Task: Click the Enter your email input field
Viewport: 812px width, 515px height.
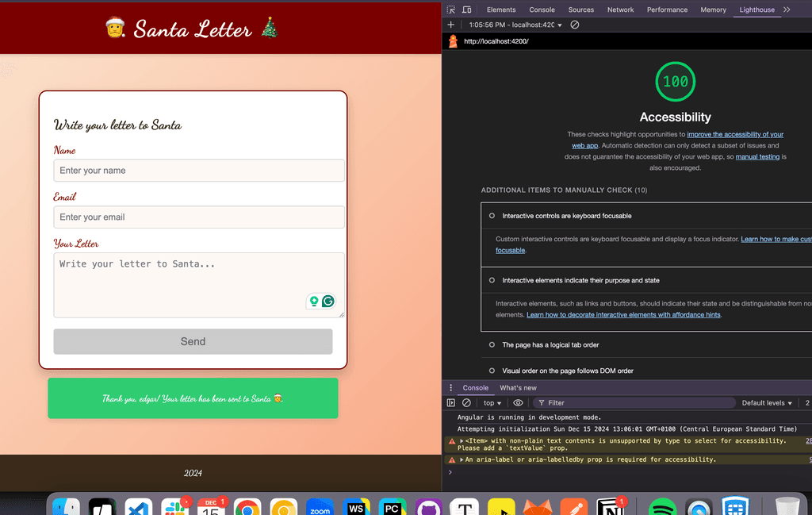Action: tap(199, 217)
